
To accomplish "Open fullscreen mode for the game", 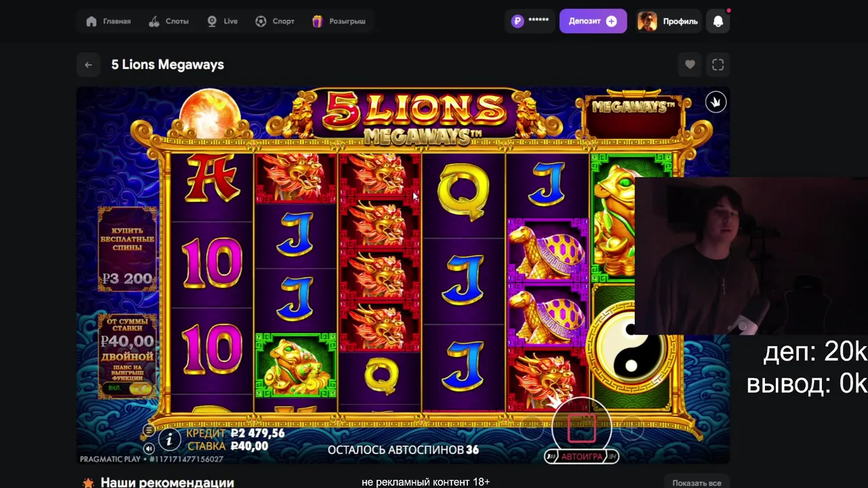I will click(718, 65).
